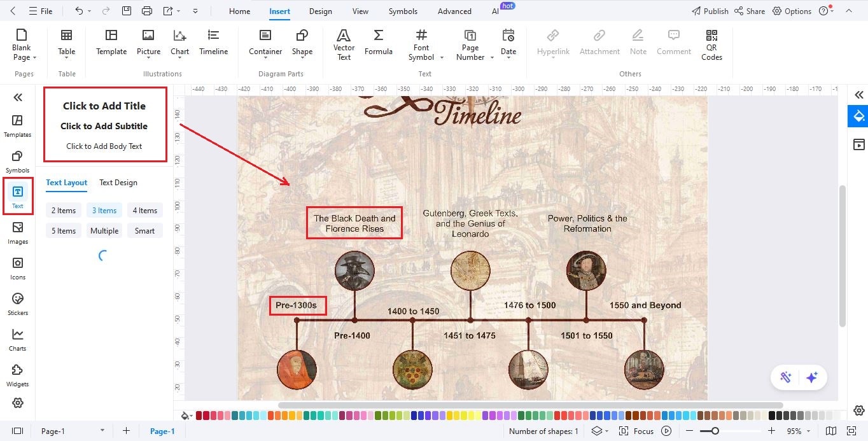Click Click to Add Title preset

click(104, 106)
